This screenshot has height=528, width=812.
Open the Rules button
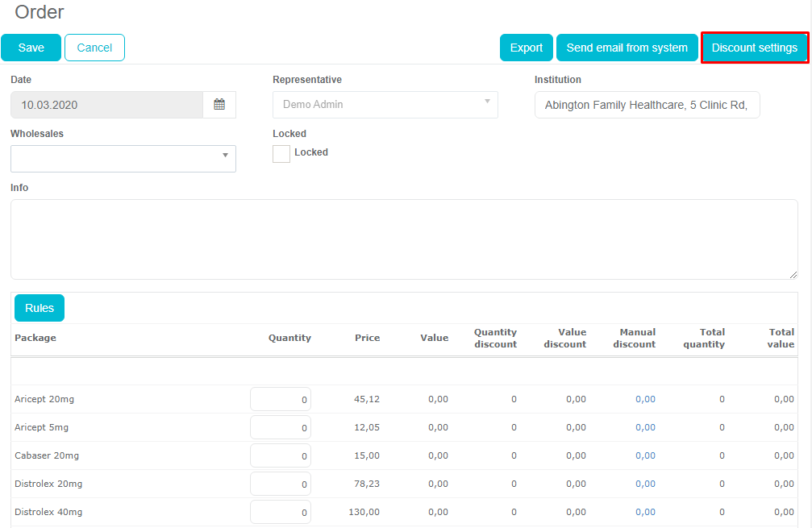coord(40,308)
